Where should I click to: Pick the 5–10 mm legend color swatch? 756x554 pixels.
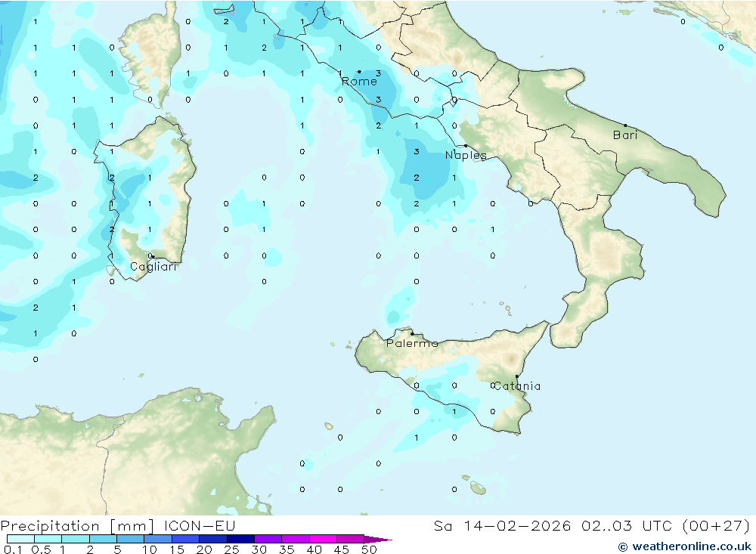click(131, 539)
